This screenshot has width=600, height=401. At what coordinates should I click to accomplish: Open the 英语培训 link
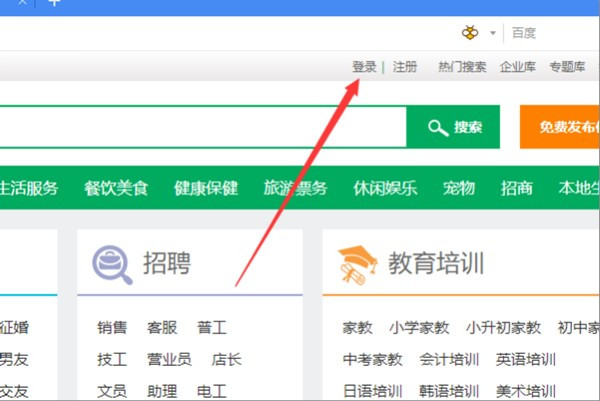526,360
